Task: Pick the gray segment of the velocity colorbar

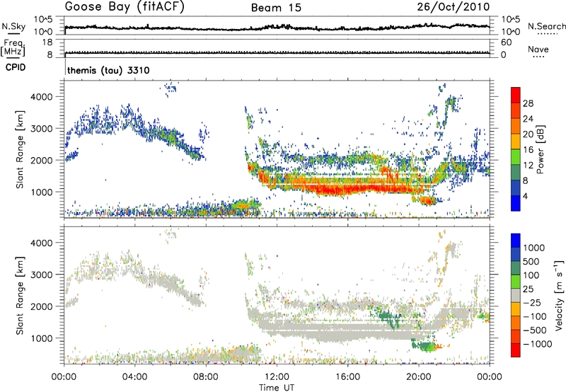Action: pos(516,295)
